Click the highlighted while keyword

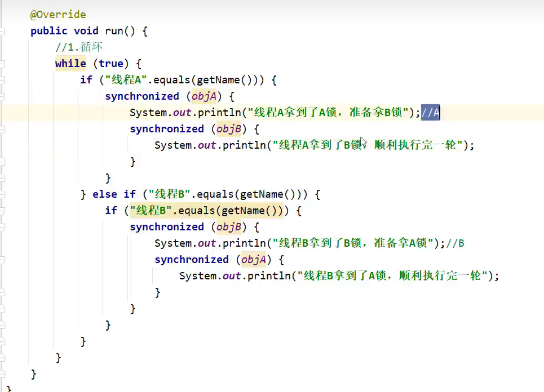click(70, 64)
